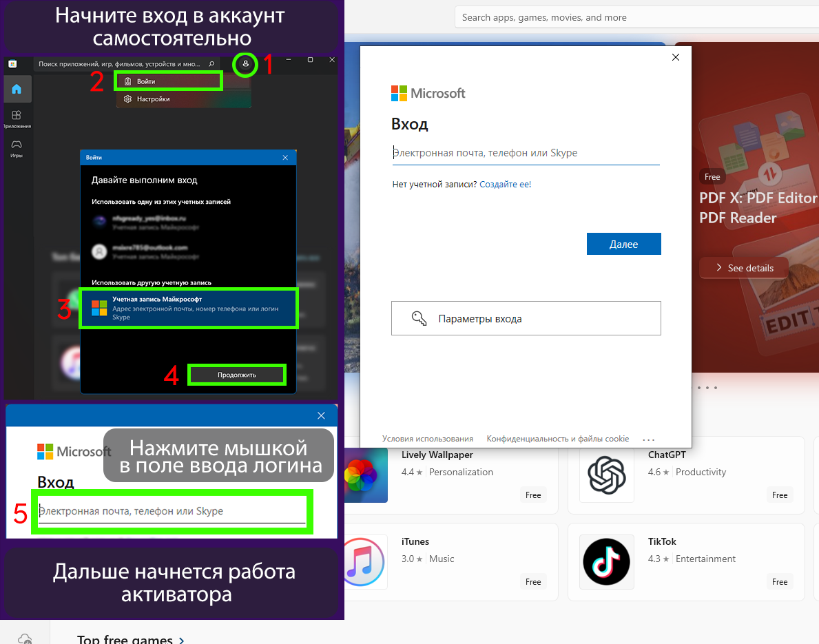Click the Microsoft logo in sign-in dialog
This screenshot has height=644, width=819.
pyautogui.click(x=428, y=94)
